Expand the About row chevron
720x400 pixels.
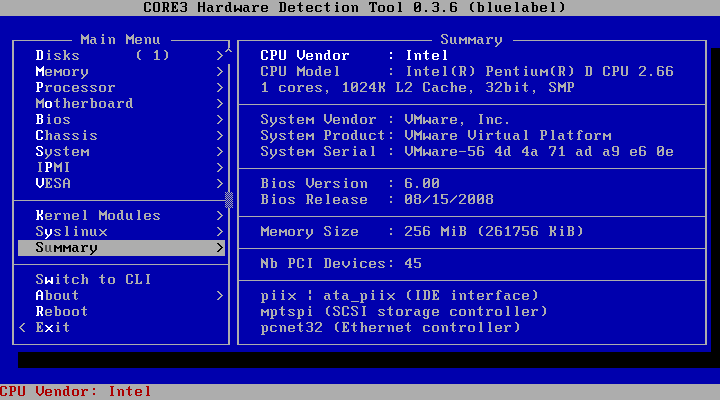[219, 296]
